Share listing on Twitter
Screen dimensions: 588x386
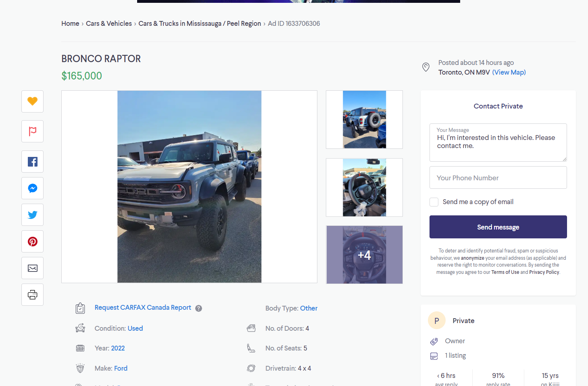32,215
